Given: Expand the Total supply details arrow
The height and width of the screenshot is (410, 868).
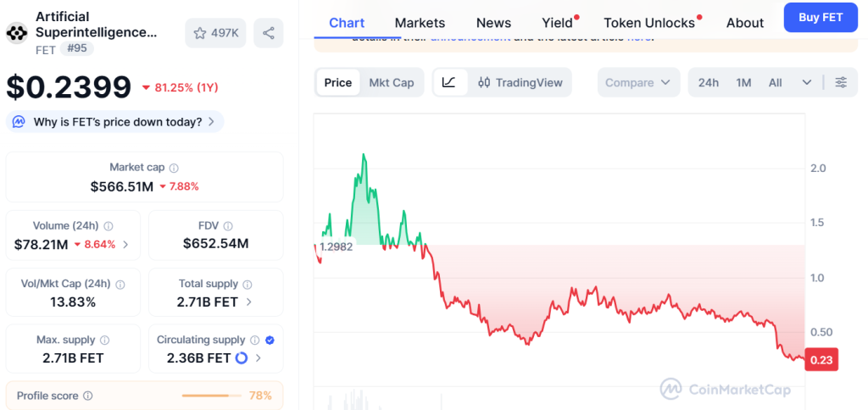Looking at the screenshot, I should point(248,302).
